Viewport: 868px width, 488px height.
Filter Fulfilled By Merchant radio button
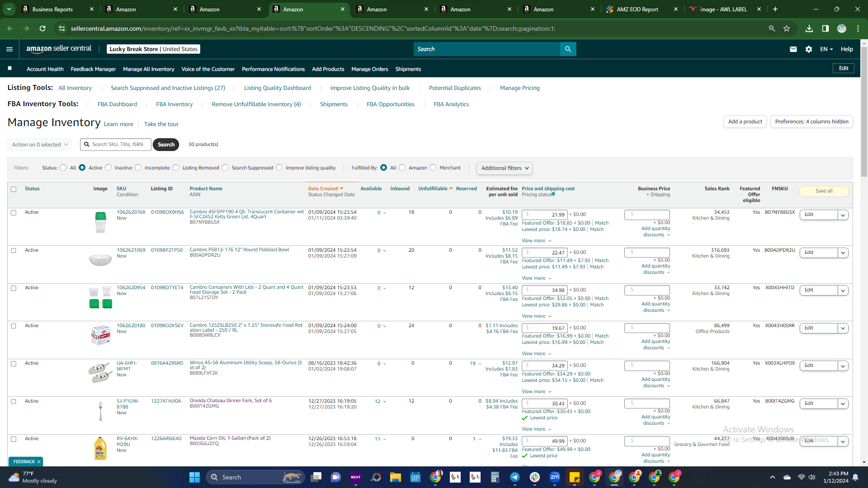click(433, 168)
